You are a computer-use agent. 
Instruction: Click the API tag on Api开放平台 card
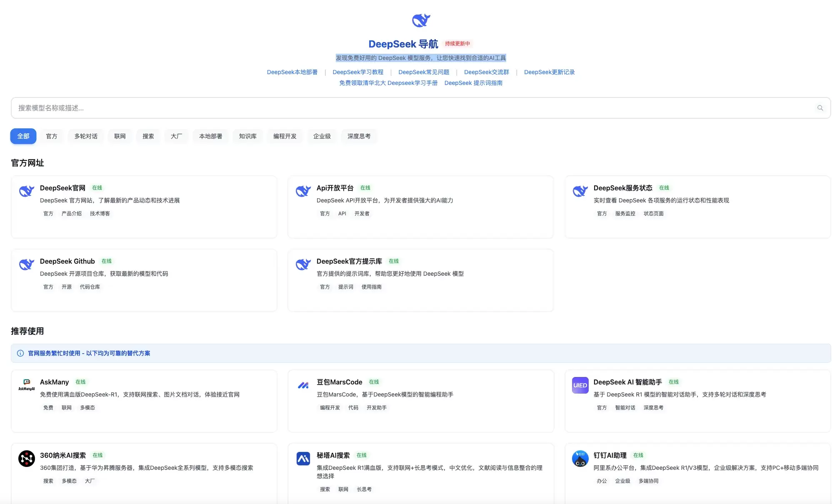pos(342,214)
